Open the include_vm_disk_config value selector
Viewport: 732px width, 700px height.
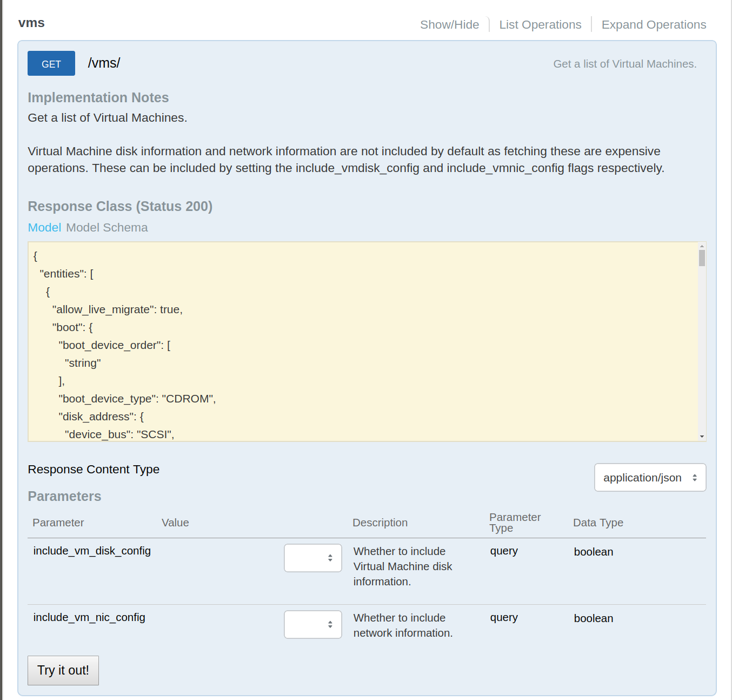(312, 558)
